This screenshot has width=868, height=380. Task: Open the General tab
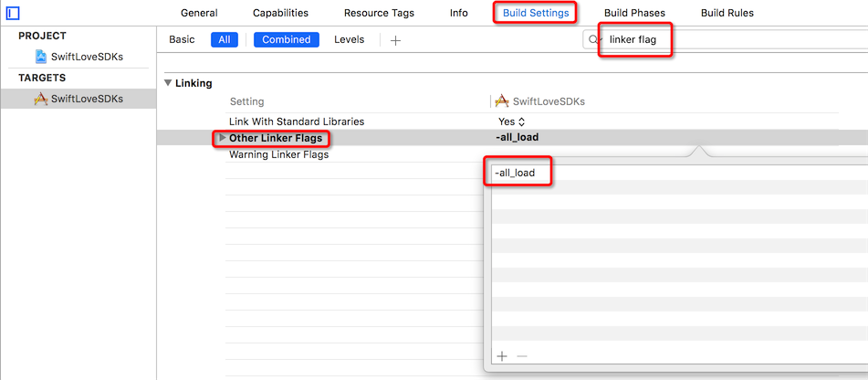click(199, 13)
